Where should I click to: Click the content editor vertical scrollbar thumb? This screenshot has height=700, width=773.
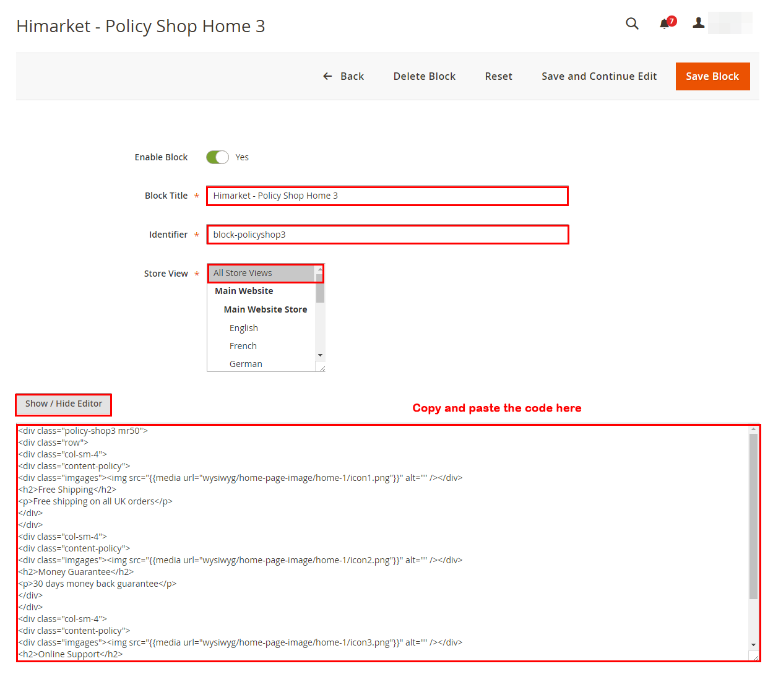pyautogui.click(x=753, y=516)
